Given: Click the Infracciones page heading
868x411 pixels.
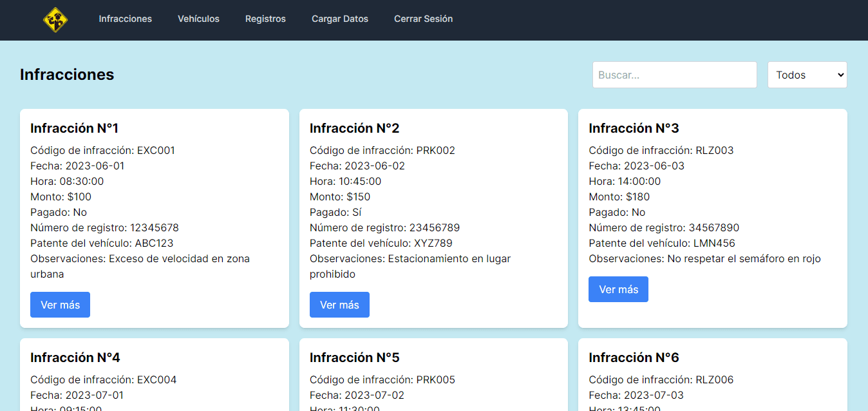Looking at the screenshot, I should (67, 75).
